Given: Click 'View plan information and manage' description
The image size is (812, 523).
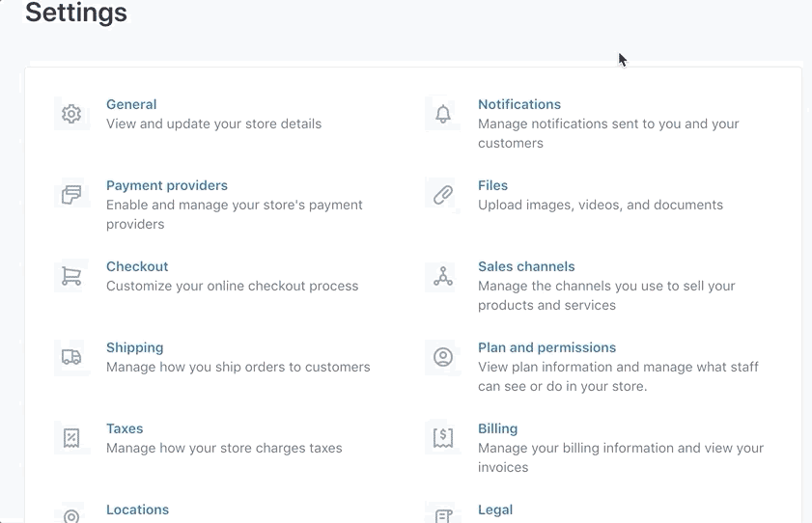Looking at the screenshot, I should point(618,376).
